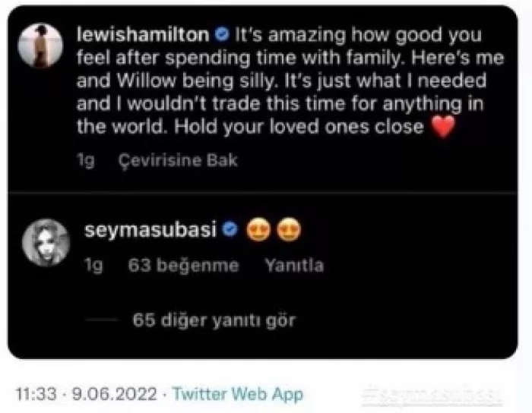Click the 11:33 tweet timestamp
This screenshot has width=532, height=413.
point(36,394)
